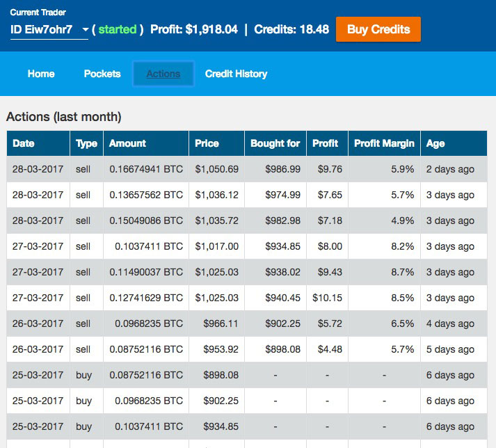Select amount 0.11490037 BTC cell
Screen dimensions: 496x448
[x=146, y=272]
